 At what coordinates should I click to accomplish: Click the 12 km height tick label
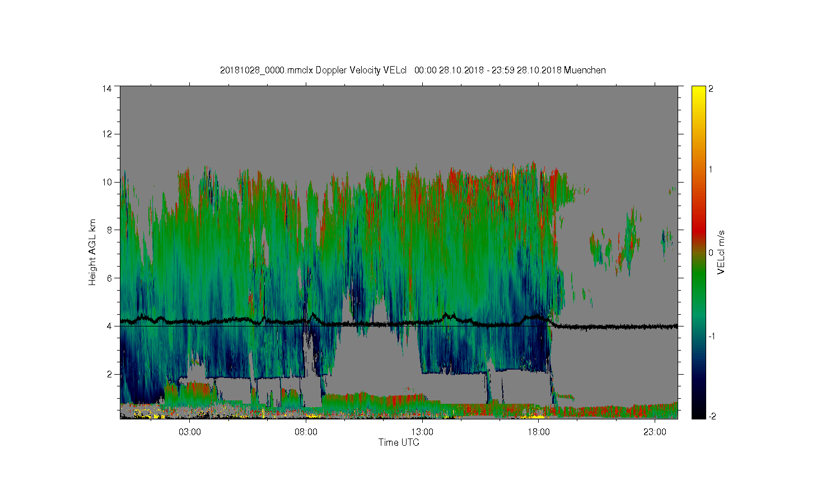click(x=107, y=134)
